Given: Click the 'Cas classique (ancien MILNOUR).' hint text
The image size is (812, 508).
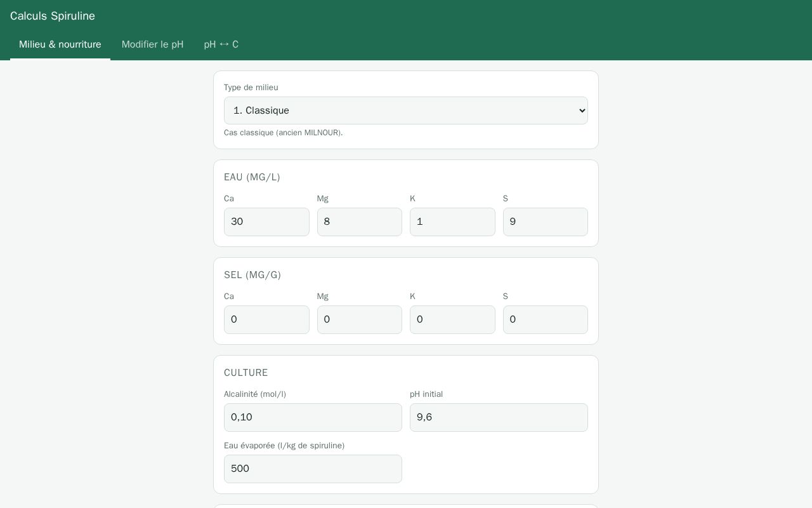Looking at the screenshot, I should pos(284,133).
